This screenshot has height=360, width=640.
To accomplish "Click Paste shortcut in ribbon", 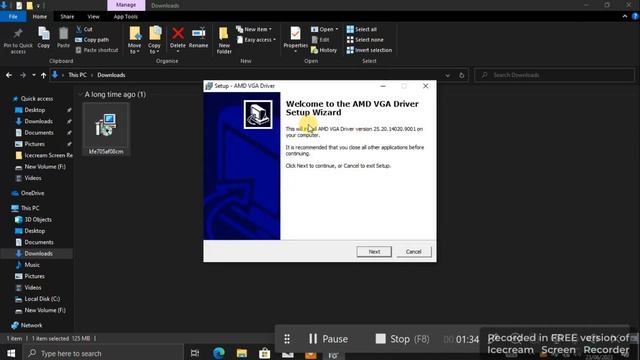I will coord(97,50).
